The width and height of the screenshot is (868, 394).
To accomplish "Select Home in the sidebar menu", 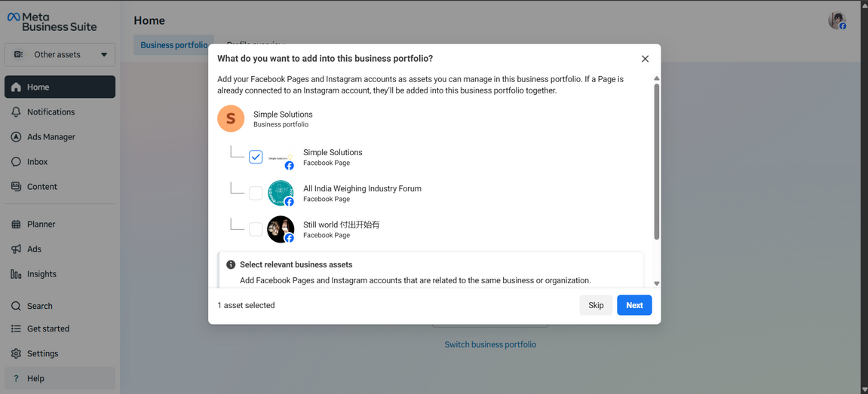I will pyautogui.click(x=60, y=87).
